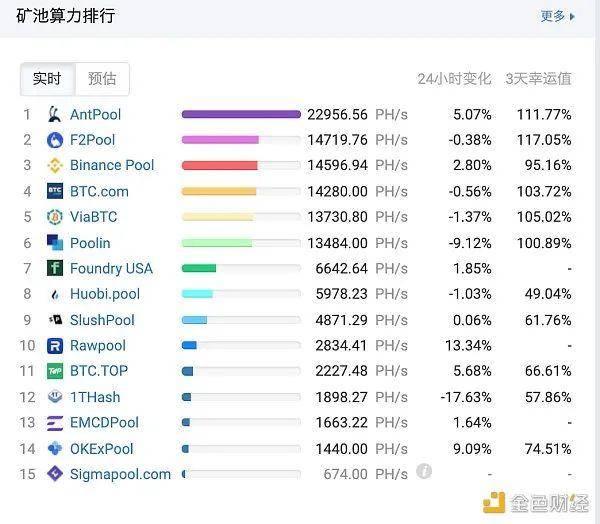The height and width of the screenshot is (524, 600).
Task: Click the BTC.com logo icon
Action: pyautogui.click(x=55, y=191)
